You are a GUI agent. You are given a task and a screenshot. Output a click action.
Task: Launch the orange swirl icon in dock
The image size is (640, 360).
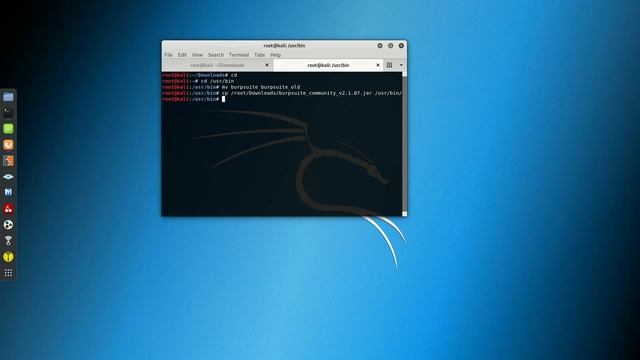8,144
